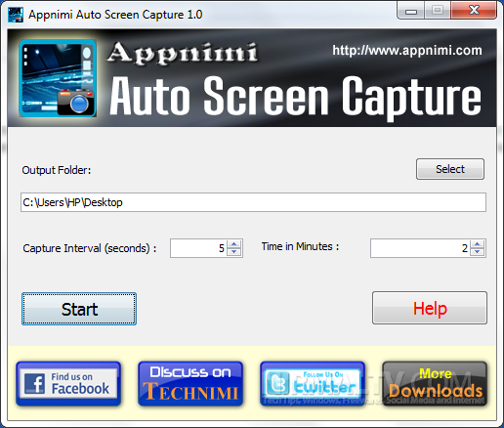Click the Start button
The image size is (504, 428).
79,309
